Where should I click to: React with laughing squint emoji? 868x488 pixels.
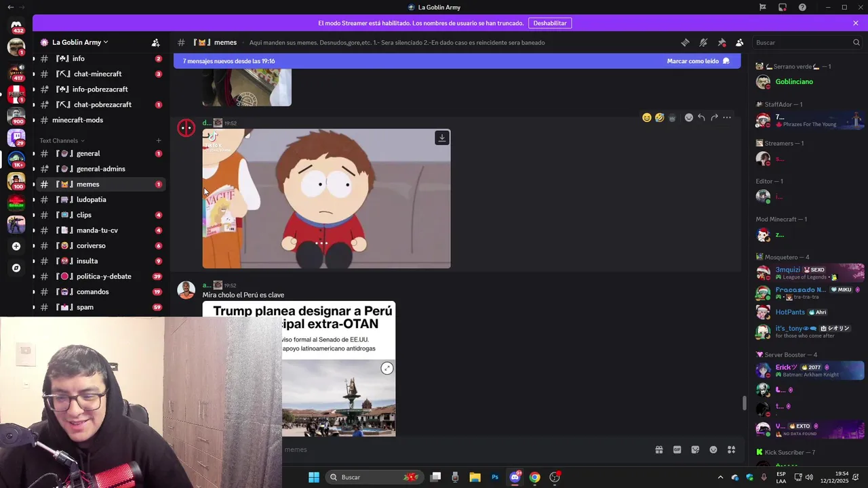[647, 117]
